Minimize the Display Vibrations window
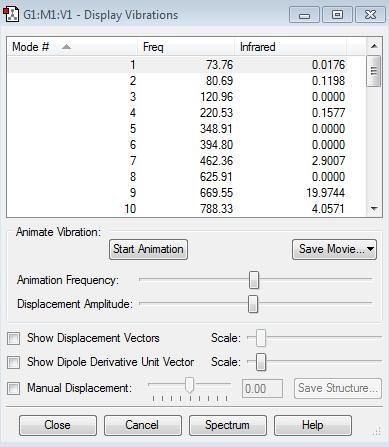The image size is (389, 447). (x=304, y=15)
